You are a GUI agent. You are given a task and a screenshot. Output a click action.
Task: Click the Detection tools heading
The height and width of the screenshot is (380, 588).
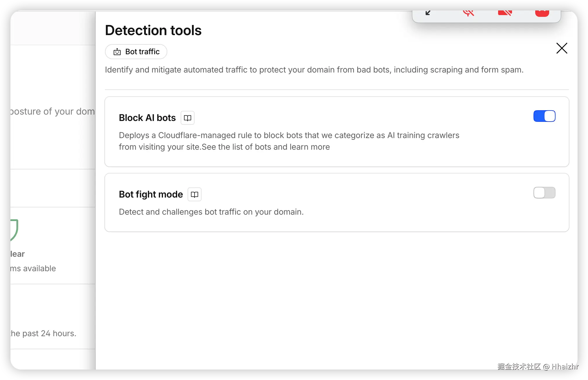(x=153, y=30)
